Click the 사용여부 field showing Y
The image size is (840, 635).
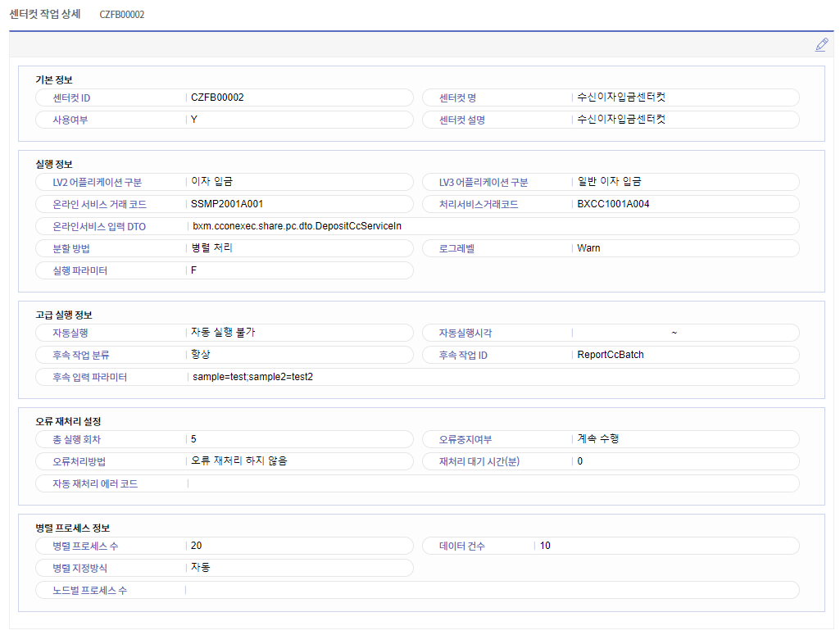225,120
